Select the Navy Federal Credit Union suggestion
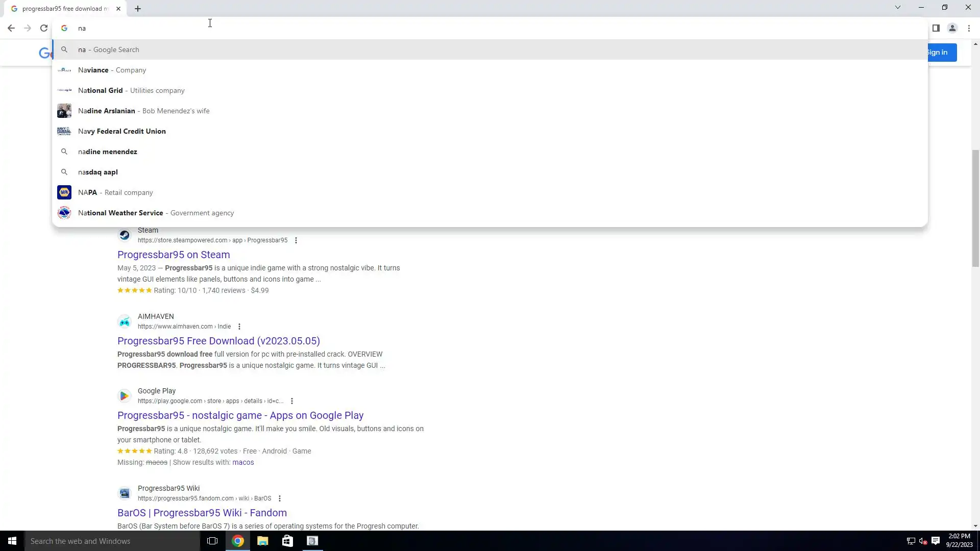Viewport: 980px width, 551px height. [122, 131]
